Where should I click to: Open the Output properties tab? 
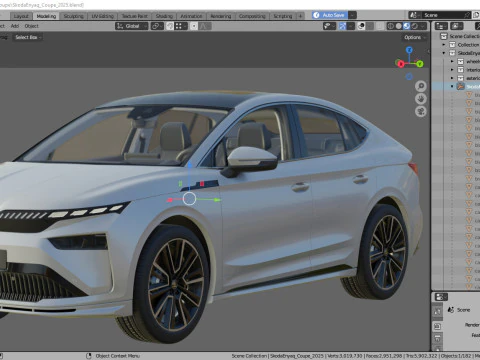point(437,339)
